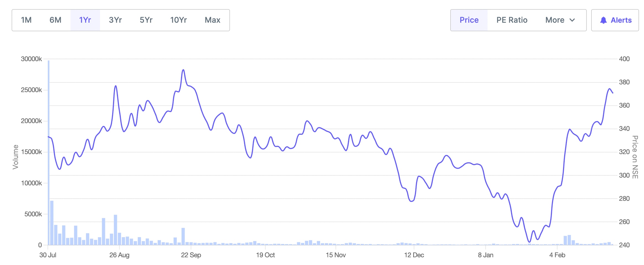
Task: Click the price peak near 22 Sep
Action: 183,70
